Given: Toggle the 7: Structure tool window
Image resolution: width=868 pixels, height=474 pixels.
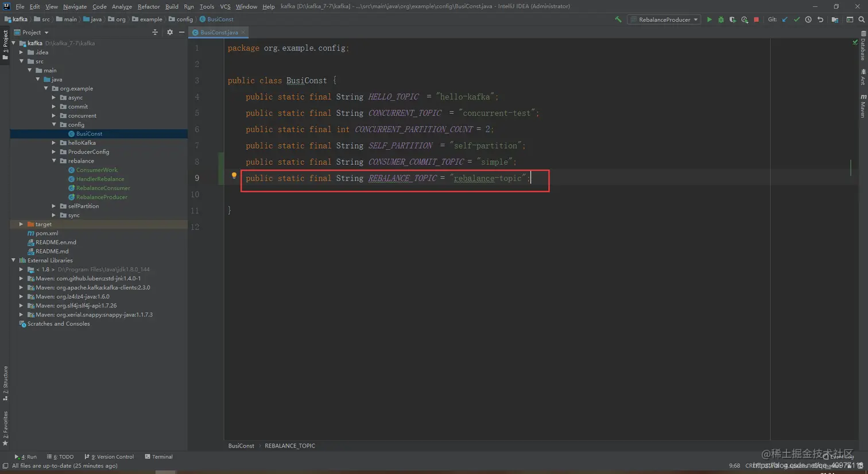Looking at the screenshot, I should pyautogui.click(x=5, y=383).
